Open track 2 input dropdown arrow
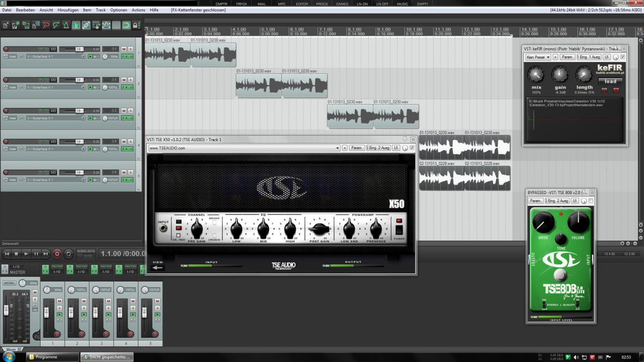 (x=83, y=87)
